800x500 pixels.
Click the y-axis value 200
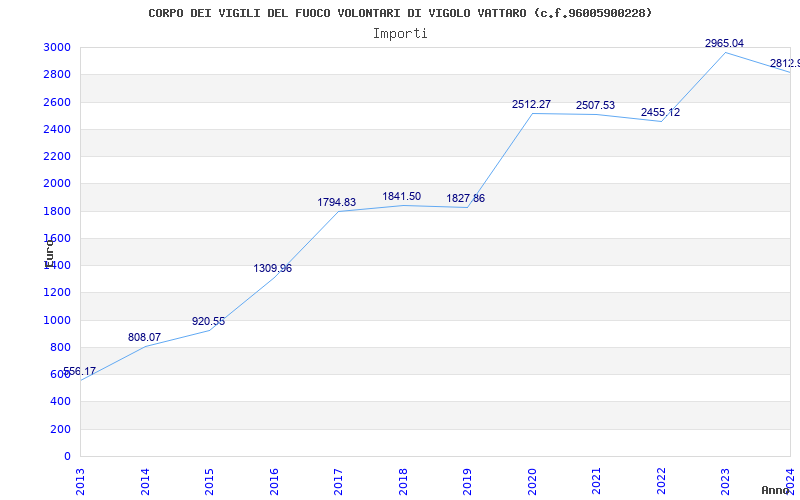tap(60, 430)
